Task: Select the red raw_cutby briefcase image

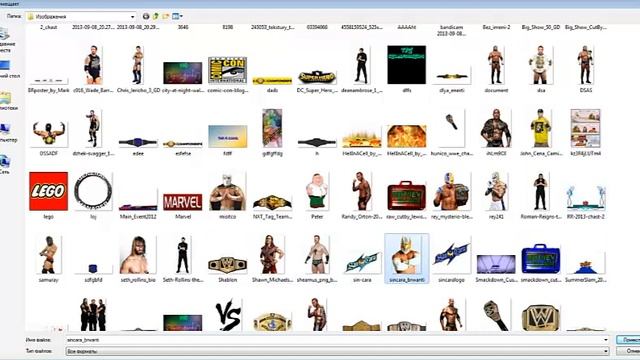Action: [x=407, y=196]
